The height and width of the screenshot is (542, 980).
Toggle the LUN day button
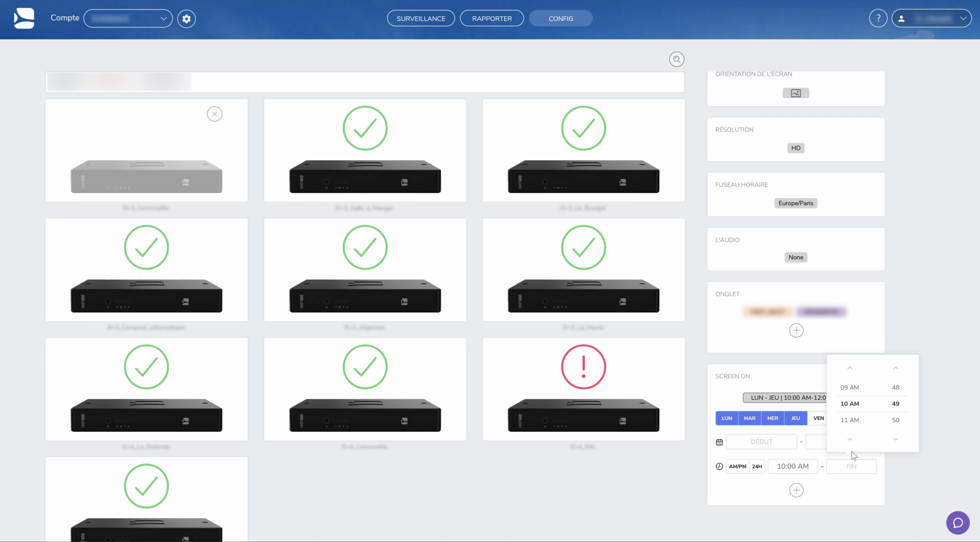coord(726,418)
